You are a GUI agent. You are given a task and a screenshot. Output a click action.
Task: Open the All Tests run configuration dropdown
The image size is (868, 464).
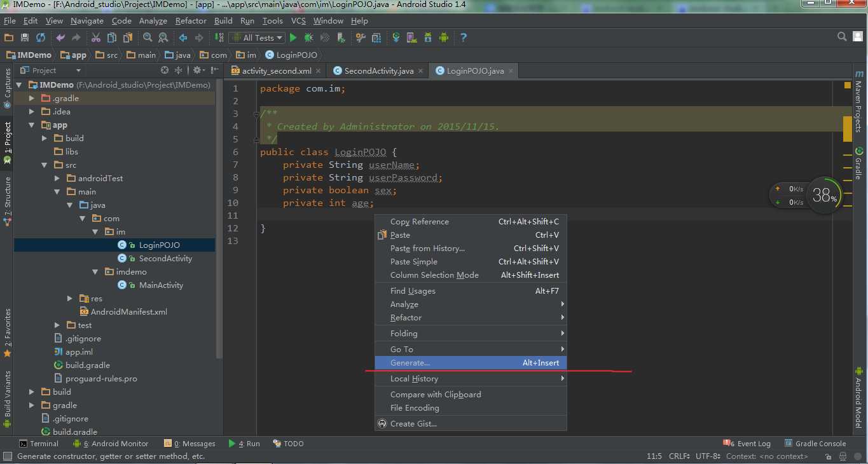tap(258, 38)
